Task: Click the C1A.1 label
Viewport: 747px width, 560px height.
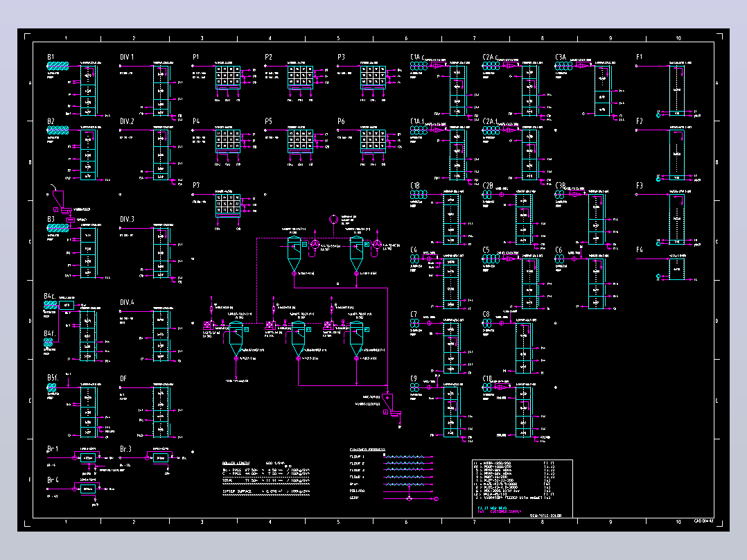Action: (417, 121)
